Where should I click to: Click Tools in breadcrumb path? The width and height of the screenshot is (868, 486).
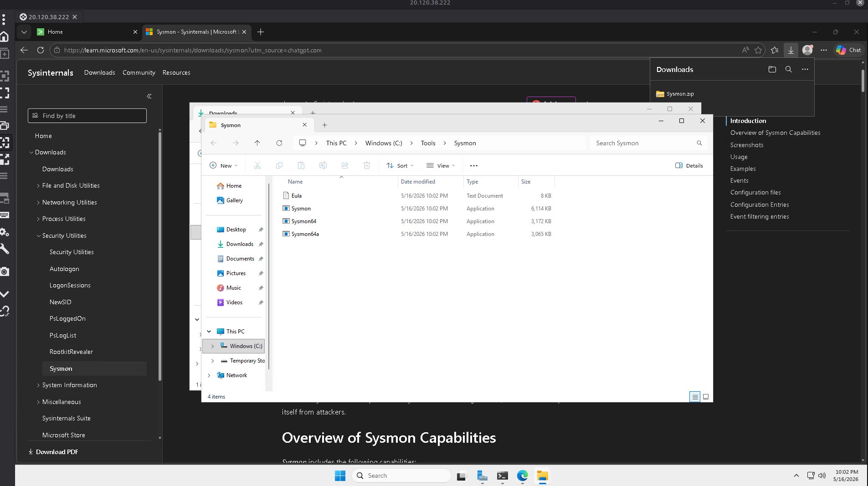tap(428, 143)
